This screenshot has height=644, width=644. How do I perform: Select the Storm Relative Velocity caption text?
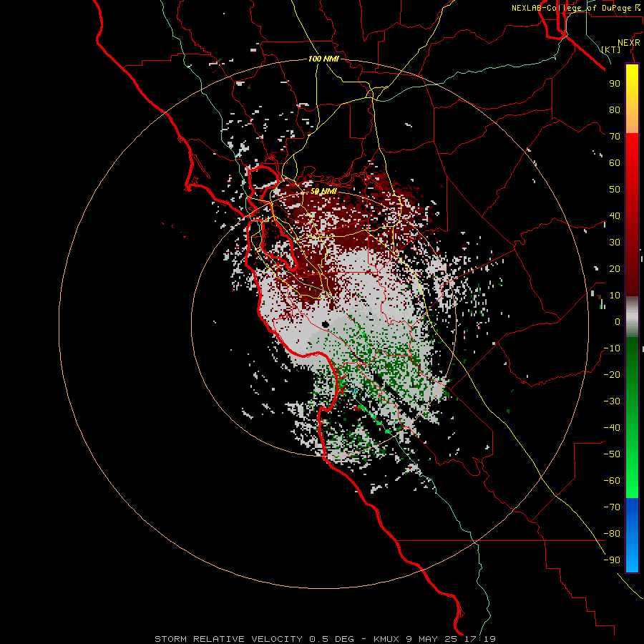pos(325,639)
